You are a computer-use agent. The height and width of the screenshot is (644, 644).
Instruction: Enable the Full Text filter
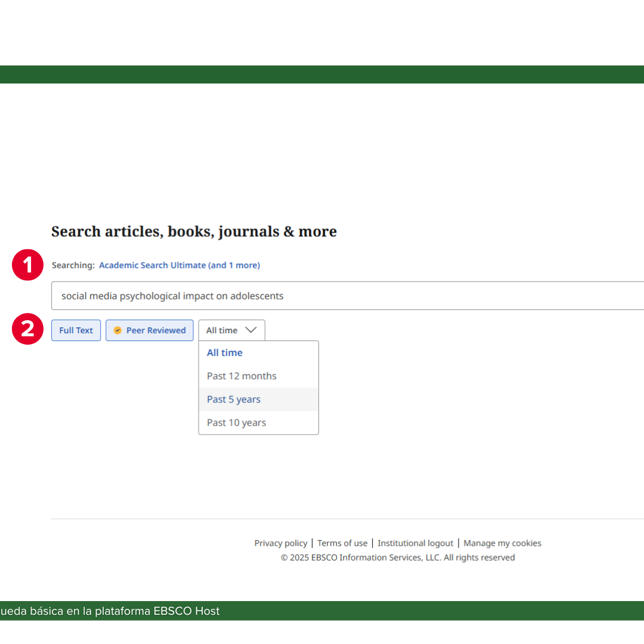(76, 330)
